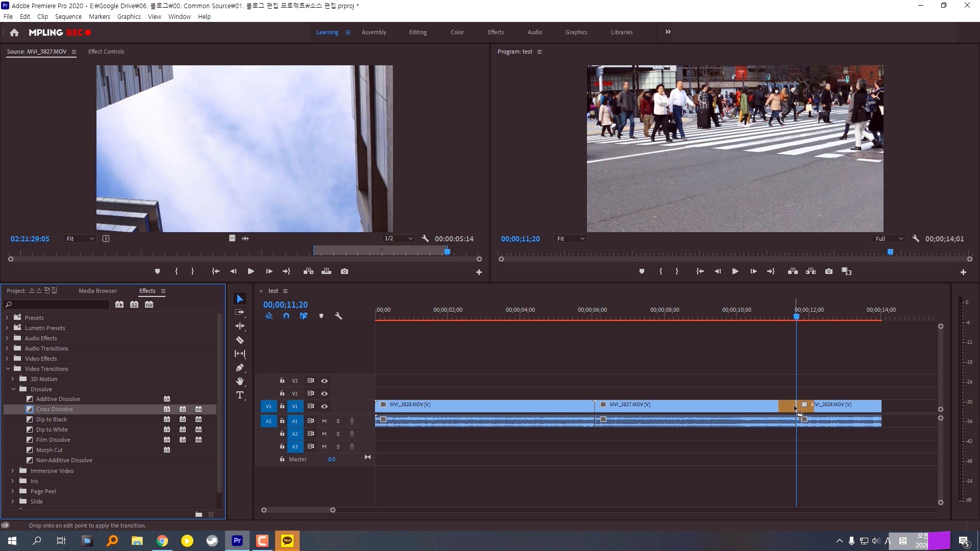Screen dimensions: 980x551
Task: Hide track V3 with eye icon
Action: [324, 381]
